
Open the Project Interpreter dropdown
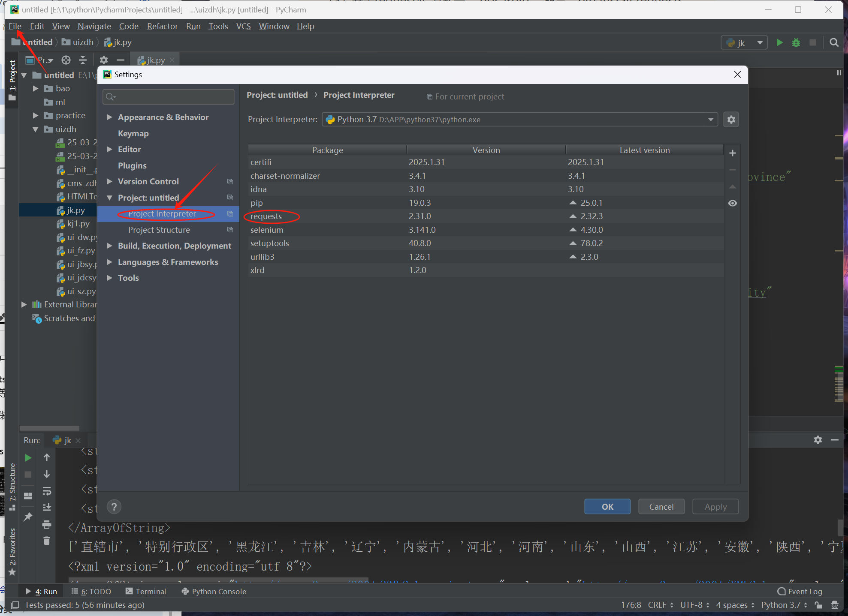click(x=710, y=120)
